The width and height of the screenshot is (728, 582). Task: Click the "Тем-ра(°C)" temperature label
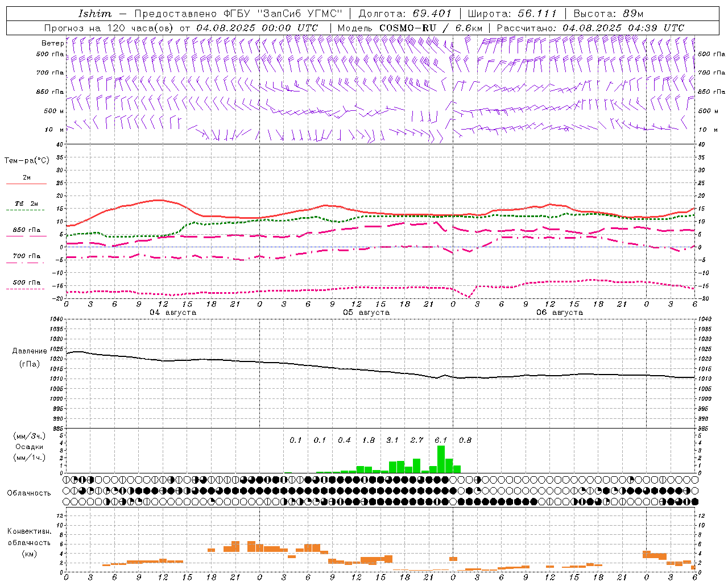click(x=27, y=161)
